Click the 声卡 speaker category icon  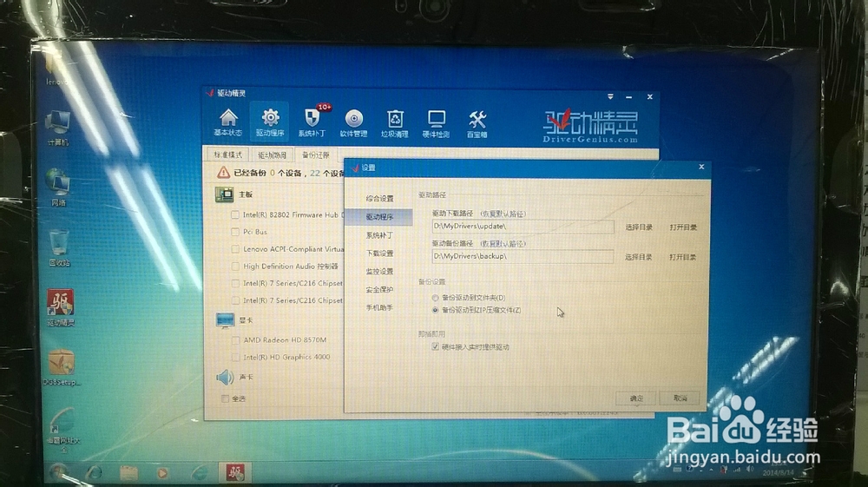click(225, 377)
